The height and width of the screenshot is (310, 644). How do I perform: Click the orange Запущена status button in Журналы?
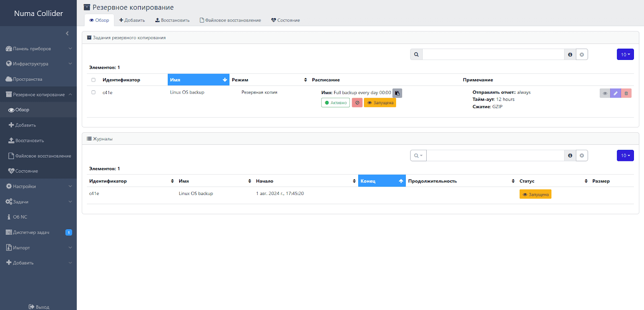pyautogui.click(x=535, y=195)
